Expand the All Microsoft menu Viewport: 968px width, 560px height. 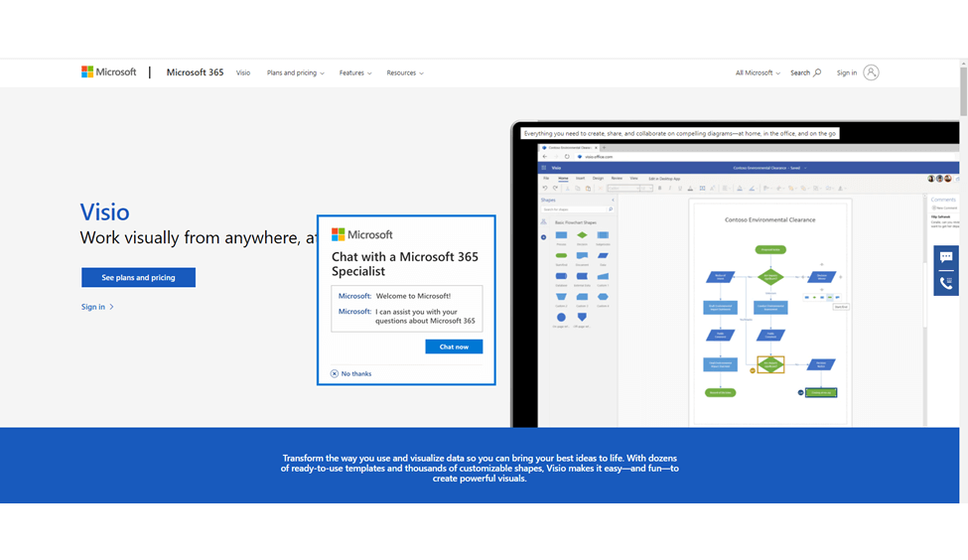758,72
